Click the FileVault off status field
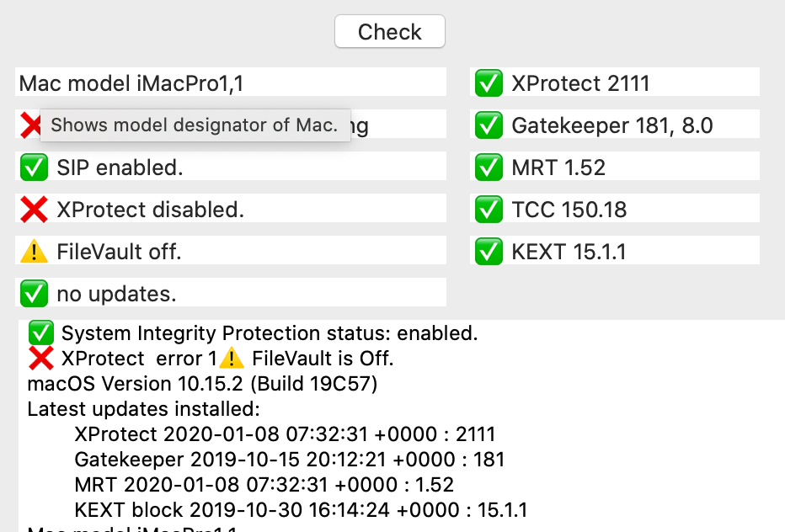This screenshot has width=785, height=532. pyautogui.click(x=230, y=252)
